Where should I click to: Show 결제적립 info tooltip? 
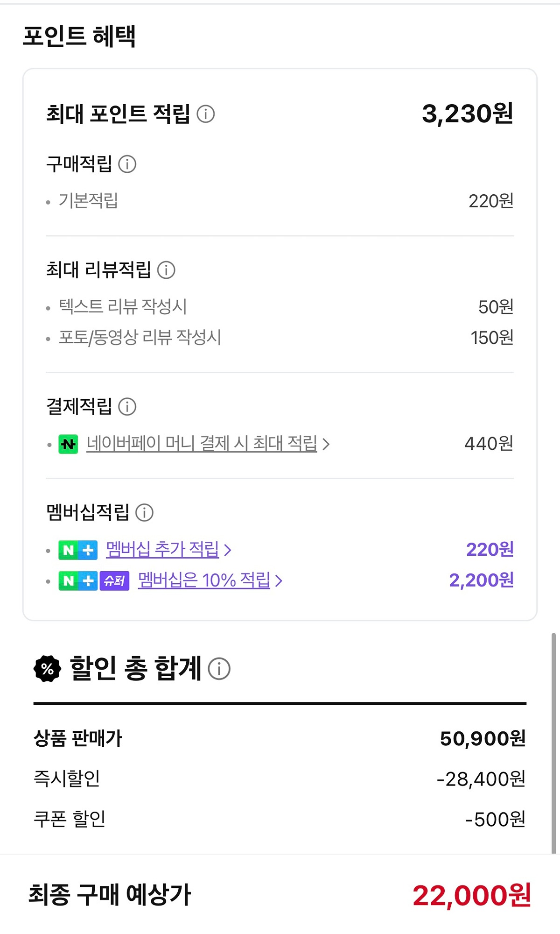click(x=127, y=407)
